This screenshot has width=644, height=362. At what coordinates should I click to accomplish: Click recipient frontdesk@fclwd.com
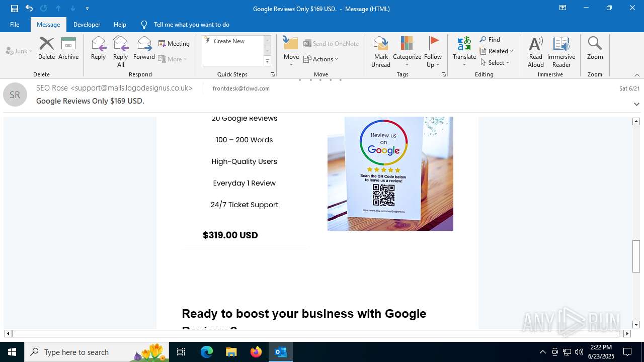pyautogui.click(x=241, y=88)
